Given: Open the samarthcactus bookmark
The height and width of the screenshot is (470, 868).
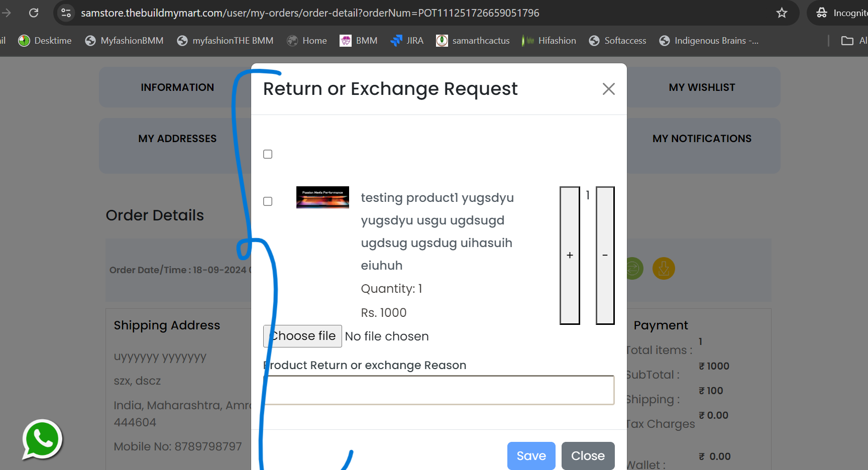Looking at the screenshot, I should 473,41.
